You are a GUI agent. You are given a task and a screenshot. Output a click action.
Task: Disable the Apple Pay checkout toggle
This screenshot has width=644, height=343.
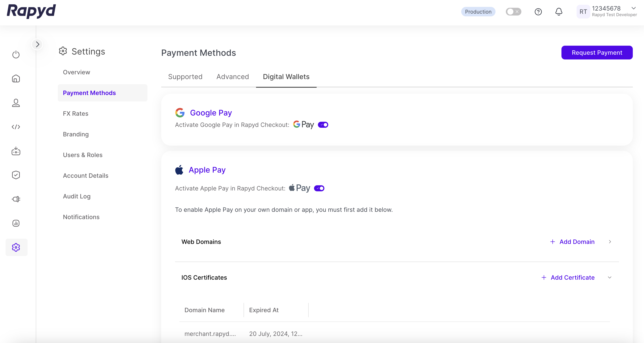(x=319, y=188)
